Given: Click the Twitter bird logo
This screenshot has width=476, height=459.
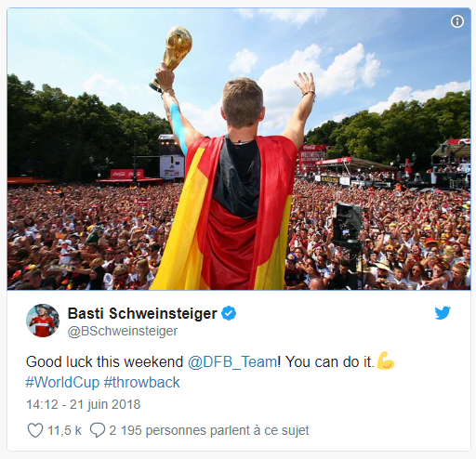Looking at the screenshot, I should coord(443,313).
